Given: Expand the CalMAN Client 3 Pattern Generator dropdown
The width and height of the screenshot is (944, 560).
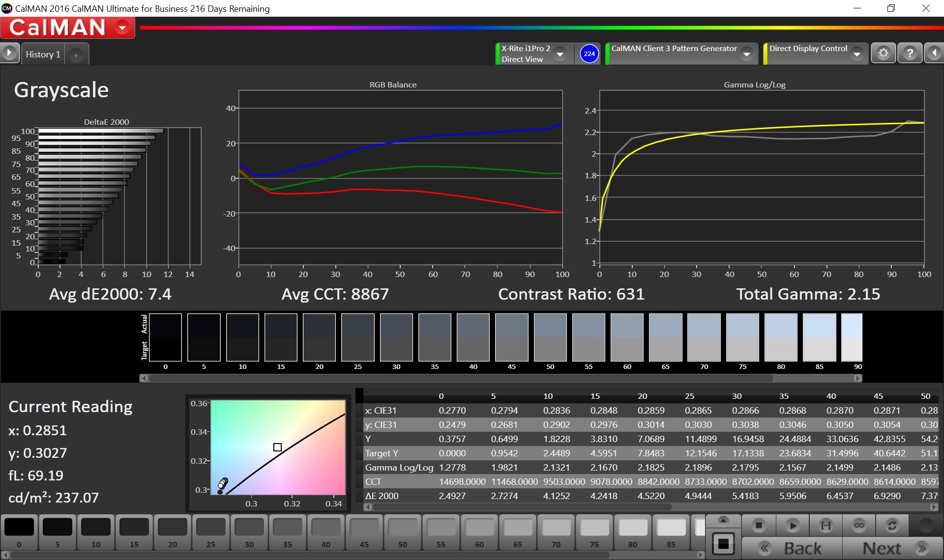Looking at the screenshot, I should [x=747, y=54].
